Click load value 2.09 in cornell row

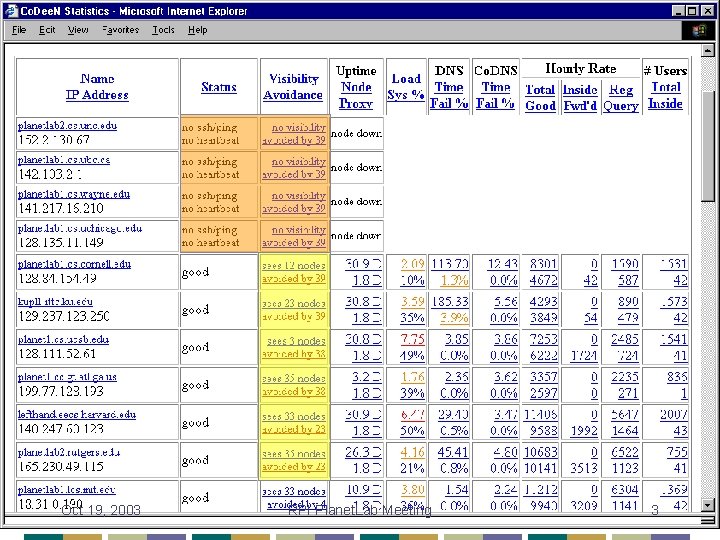(x=412, y=264)
